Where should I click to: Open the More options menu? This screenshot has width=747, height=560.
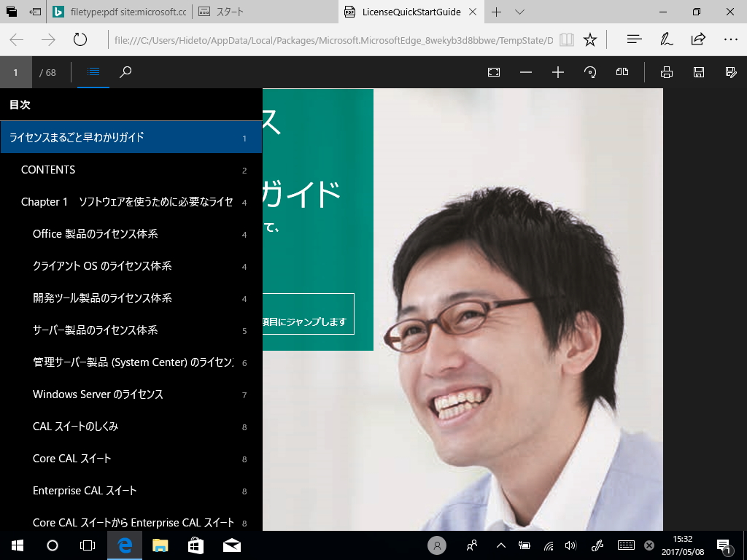click(731, 39)
